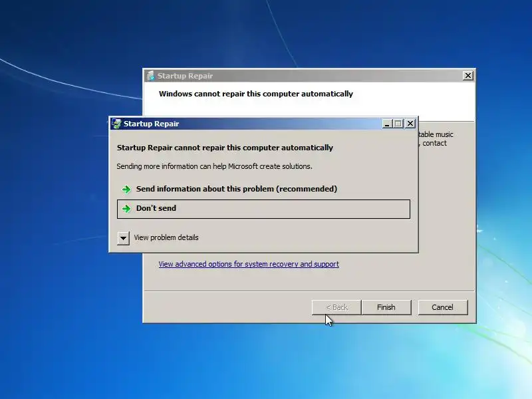Click the front dialog's Startup Repair title icon

[116, 124]
